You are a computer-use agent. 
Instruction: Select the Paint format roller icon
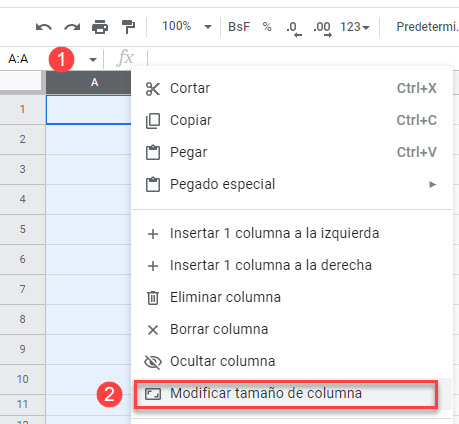tap(128, 27)
